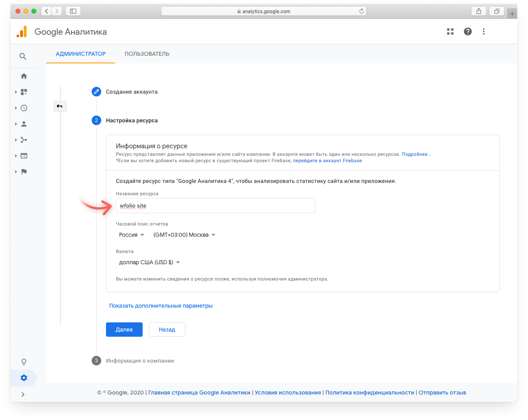528x420 pixels.
Task: Click the Google Аналитика title text
Action: pyautogui.click(x=71, y=32)
